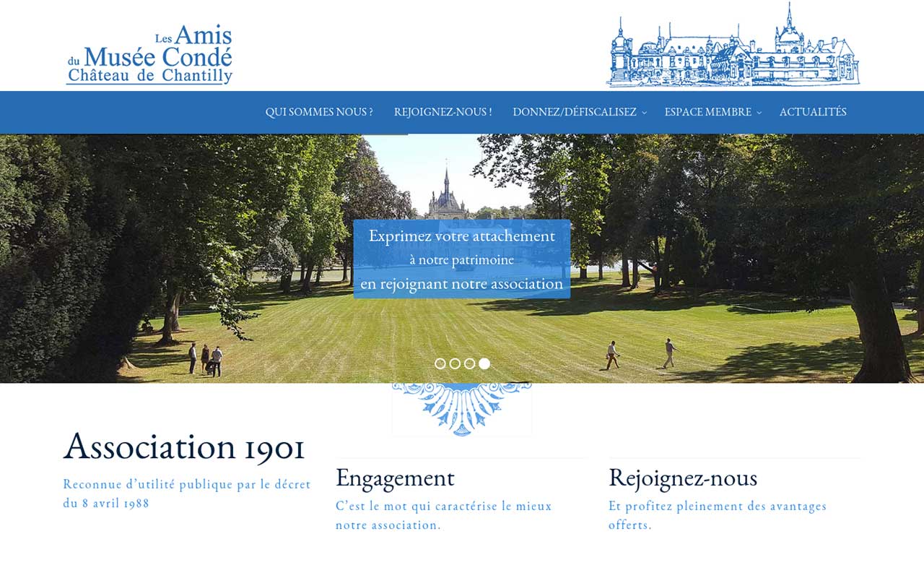Click the Amis du Musée Condé logo
Screen dimensions: 924x578
pos(149,55)
